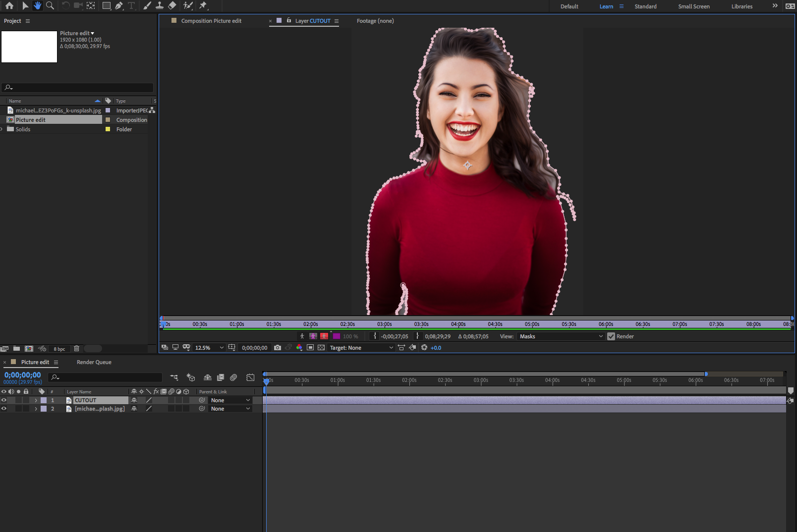Open the show channel color icon
Image resolution: width=797 pixels, height=532 pixels.
click(x=299, y=348)
